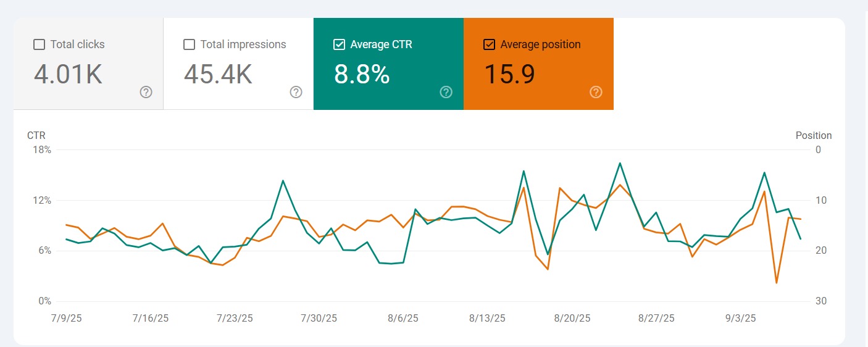Click the 9/3/25 axis date label
This screenshot has height=347, width=868.
pos(740,319)
